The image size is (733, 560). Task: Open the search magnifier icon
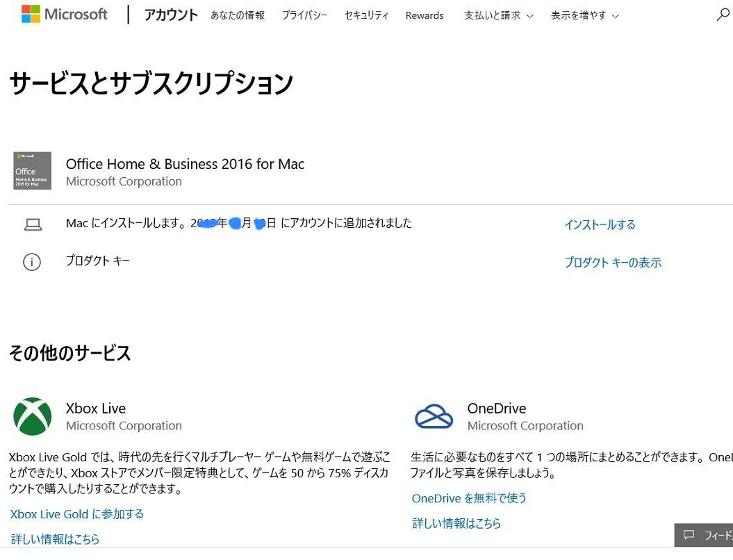click(723, 15)
